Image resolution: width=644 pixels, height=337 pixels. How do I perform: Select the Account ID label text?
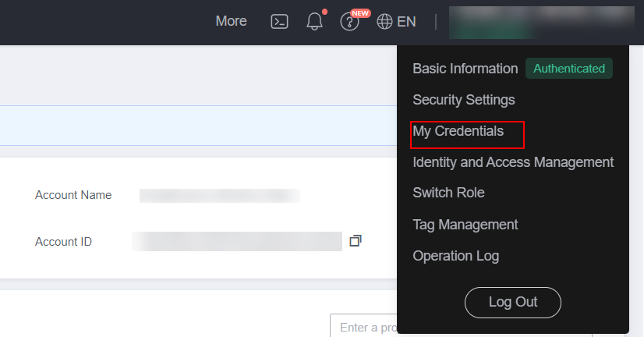[x=63, y=242]
